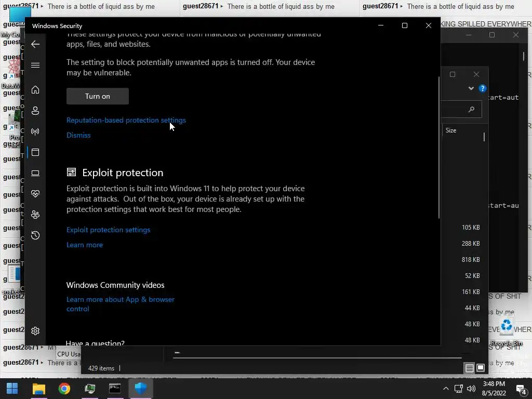
Task: Open the network tray icon
Action: pos(459,389)
